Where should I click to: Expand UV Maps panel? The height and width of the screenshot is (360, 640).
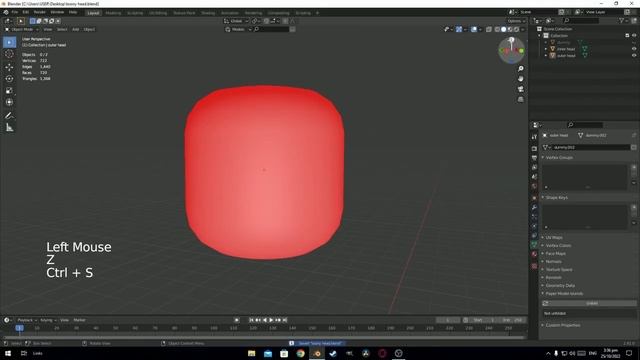(554, 238)
